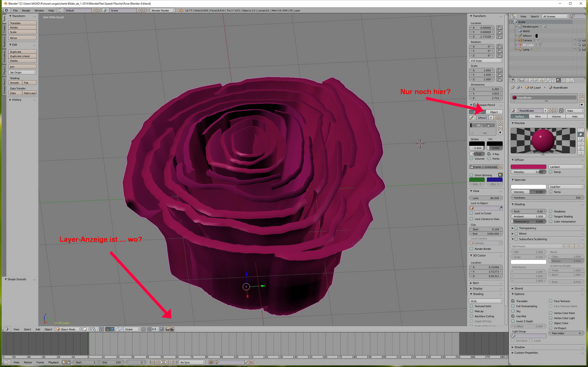
Task: Open the Render camera properties tab
Action: (522, 80)
